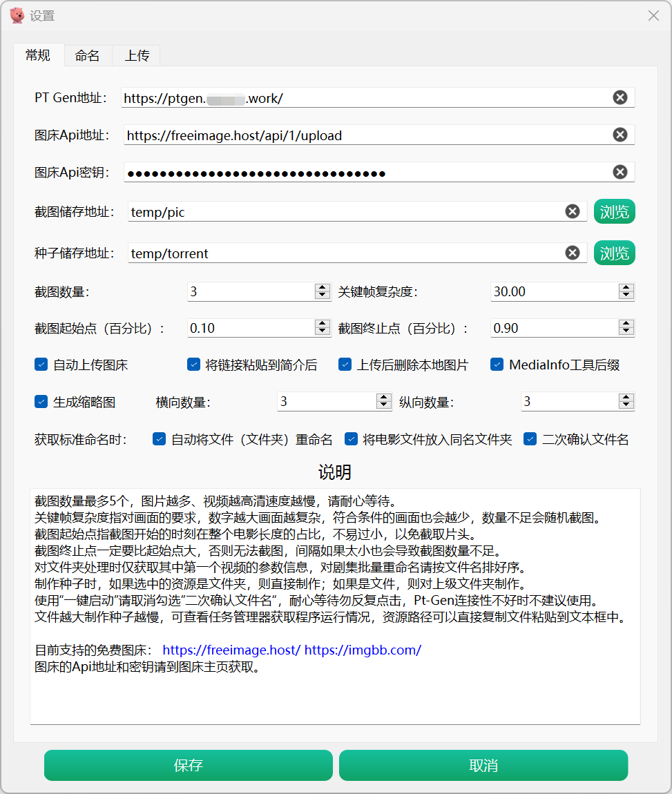This screenshot has width=672, height=794.
Task: Clear the PT Gen地址 field with its X icon
Action: tap(620, 97)
